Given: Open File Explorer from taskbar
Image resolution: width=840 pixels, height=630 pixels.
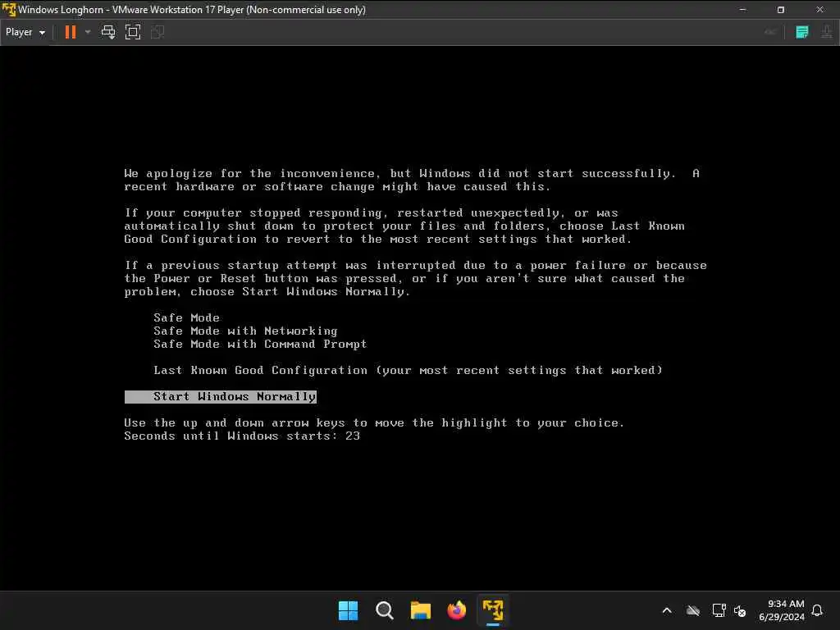Looking at the screenshot, I should click(x=421, y=610).
